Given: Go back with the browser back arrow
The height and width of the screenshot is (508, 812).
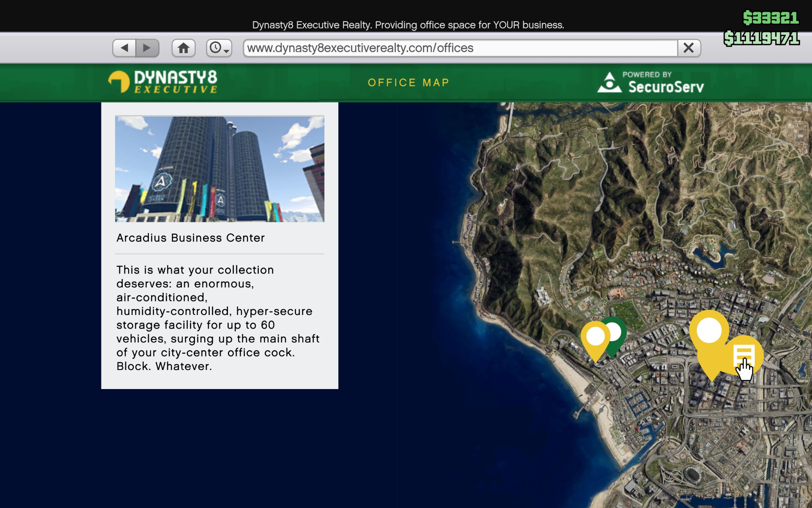Looking at the screenshot, I should click(124, 48).
